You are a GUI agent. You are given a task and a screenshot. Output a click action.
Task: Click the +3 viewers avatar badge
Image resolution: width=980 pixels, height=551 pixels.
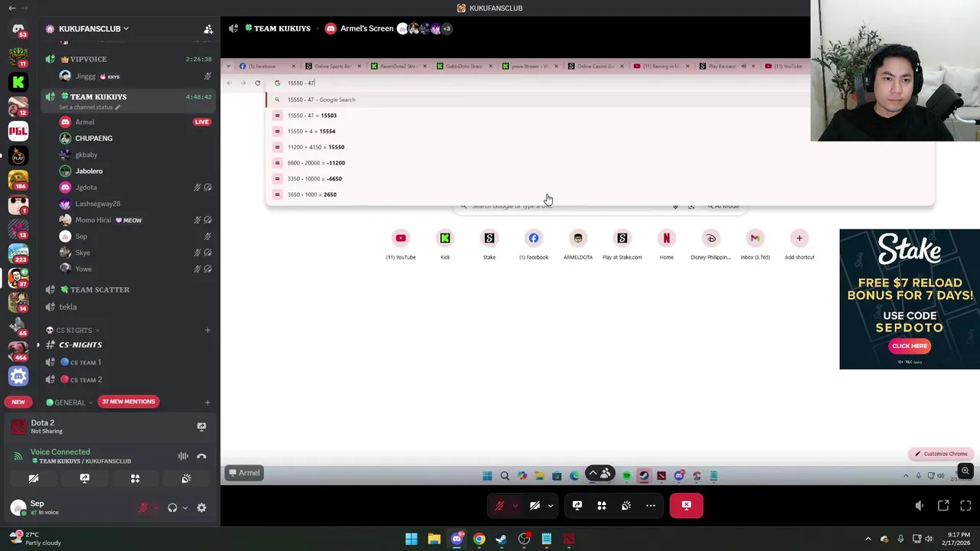tap(446, 28)
